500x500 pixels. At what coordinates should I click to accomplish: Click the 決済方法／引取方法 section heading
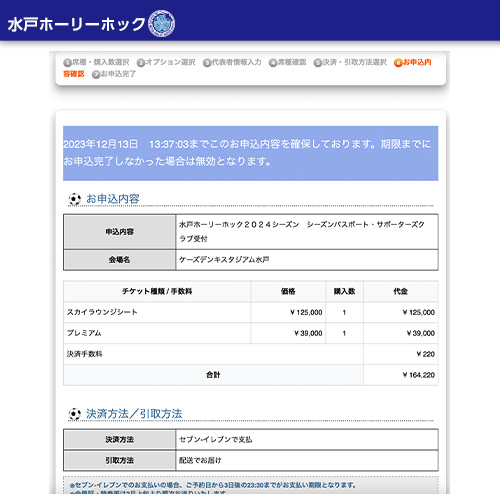[x=134, y=414]
